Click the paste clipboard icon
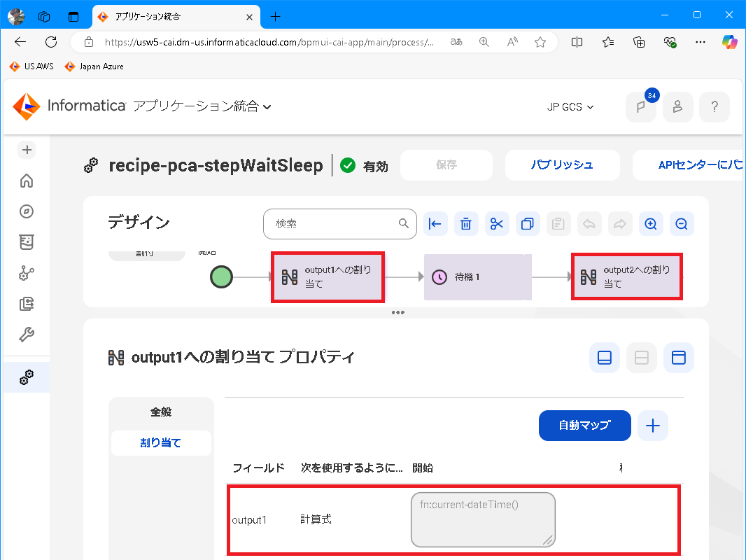The width and height of the screenshot is (746, 560). 558,223
